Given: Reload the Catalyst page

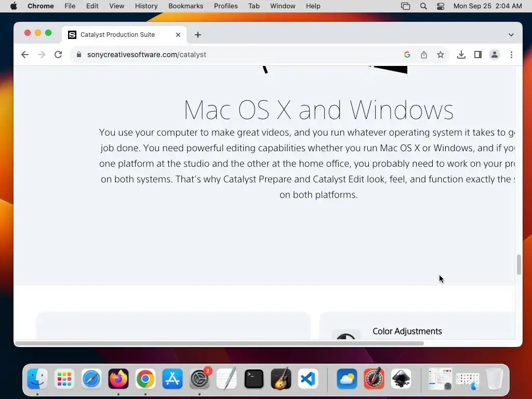Looking at the screenshot, I should [58, 55].
